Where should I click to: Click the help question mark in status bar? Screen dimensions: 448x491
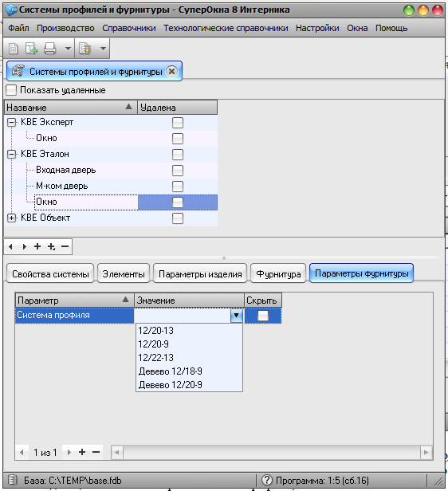[x=267, y=480]
